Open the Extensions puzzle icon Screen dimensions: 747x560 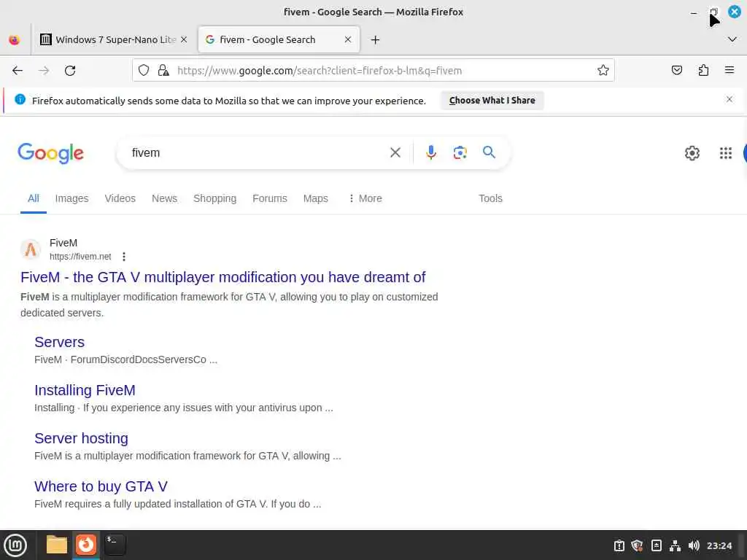click(x=703, y=71)
